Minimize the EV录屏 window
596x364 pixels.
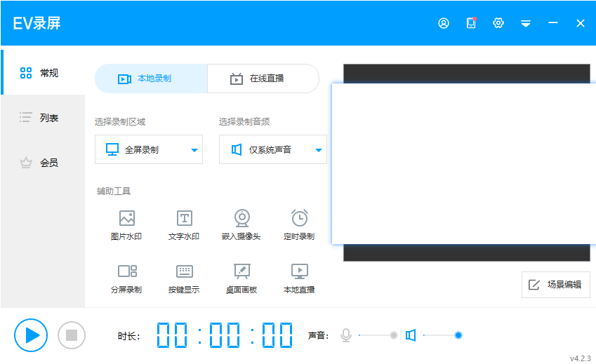pyautogui.click(x=553, y=23)
